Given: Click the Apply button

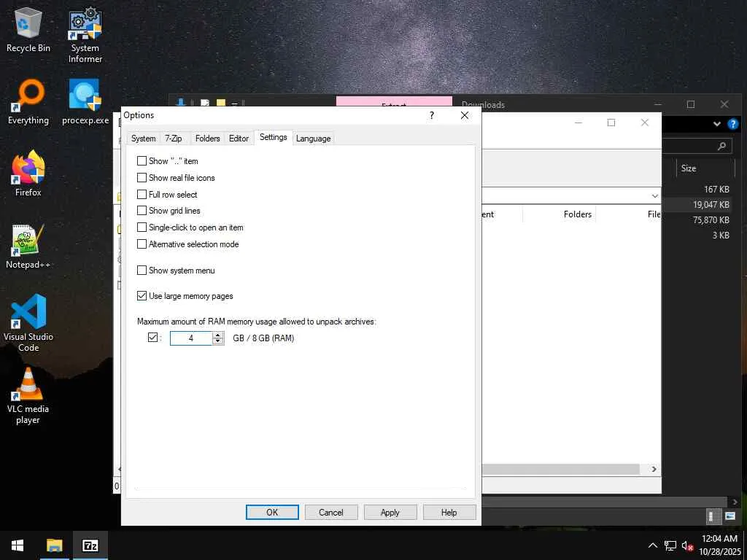Looking at the screenshot, I should click(390, 513).
